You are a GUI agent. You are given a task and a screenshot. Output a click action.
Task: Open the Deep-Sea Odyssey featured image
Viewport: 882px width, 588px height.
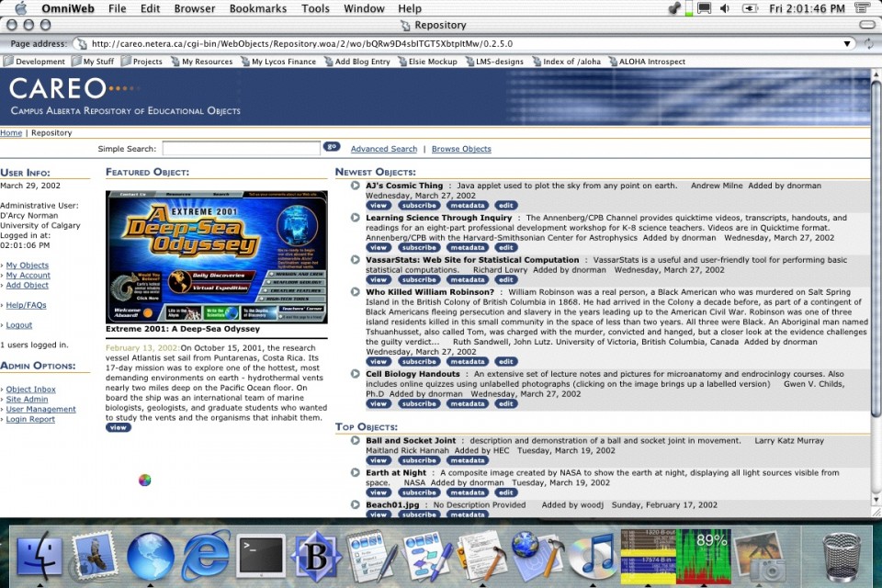pyautogui.click(x=216, y=256)
